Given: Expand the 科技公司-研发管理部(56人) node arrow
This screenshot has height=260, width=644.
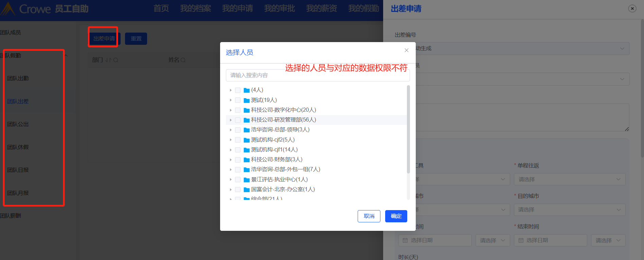Looking at the screenshot, I should [x=231, y=120].
